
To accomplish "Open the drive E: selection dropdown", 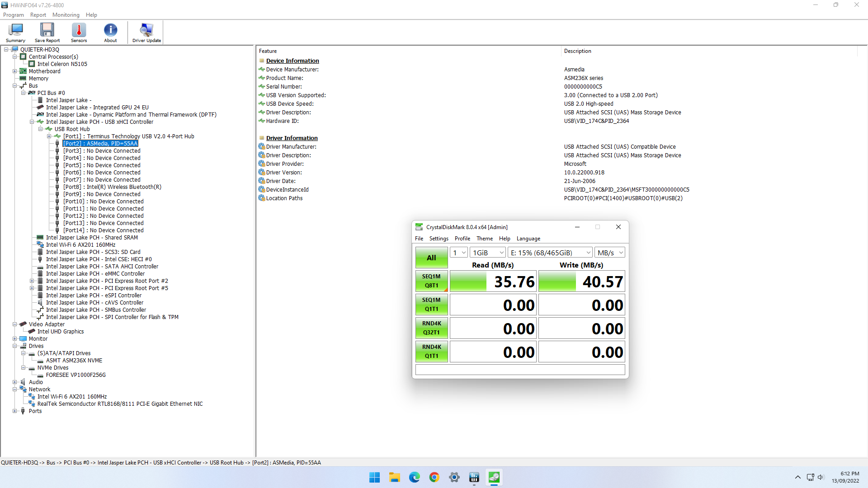I will coord(550,253).
